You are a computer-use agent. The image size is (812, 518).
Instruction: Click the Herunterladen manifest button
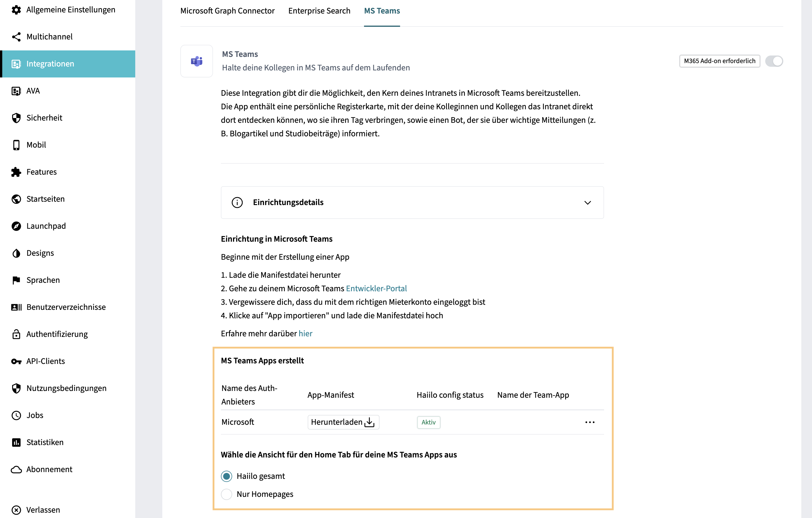[343, 422]
